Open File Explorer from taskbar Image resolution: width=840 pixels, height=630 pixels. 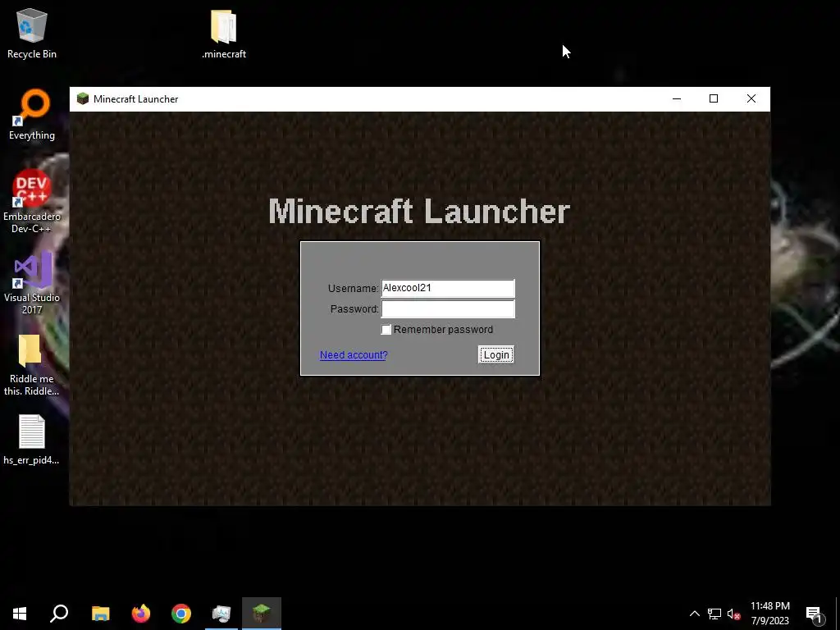click(x=100, y=614)
